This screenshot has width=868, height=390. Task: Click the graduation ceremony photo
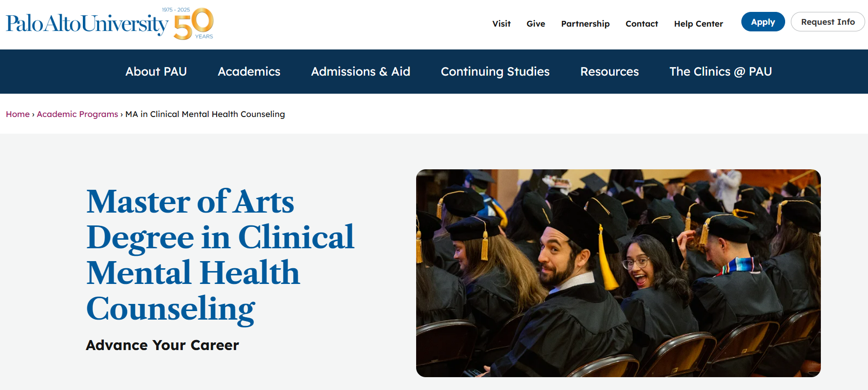(x=618, y=273)
